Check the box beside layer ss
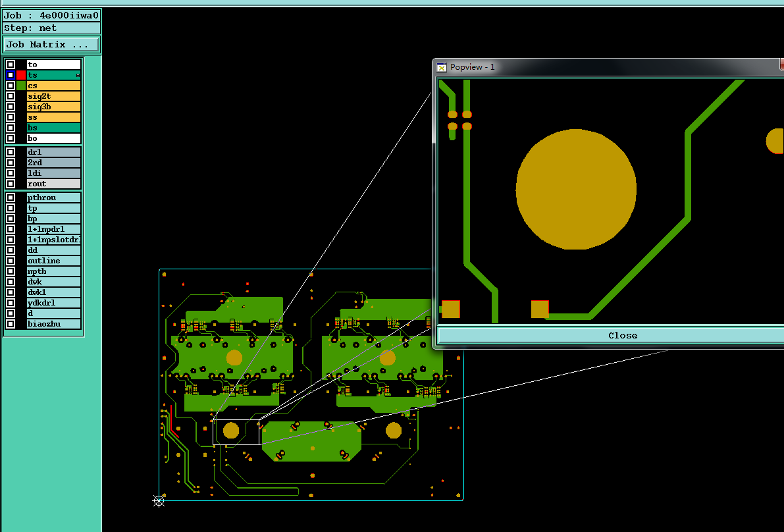The image size is (784, 532). [11, 117]
